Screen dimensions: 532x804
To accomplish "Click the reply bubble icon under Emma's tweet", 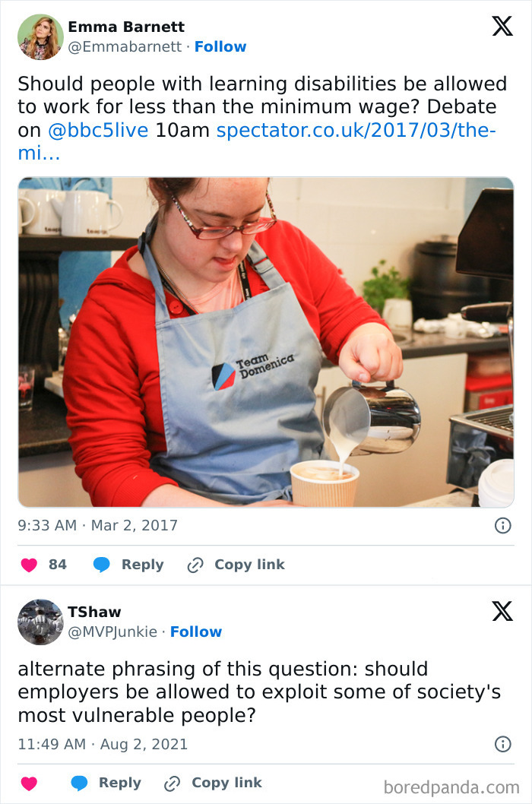I will 102,565.
